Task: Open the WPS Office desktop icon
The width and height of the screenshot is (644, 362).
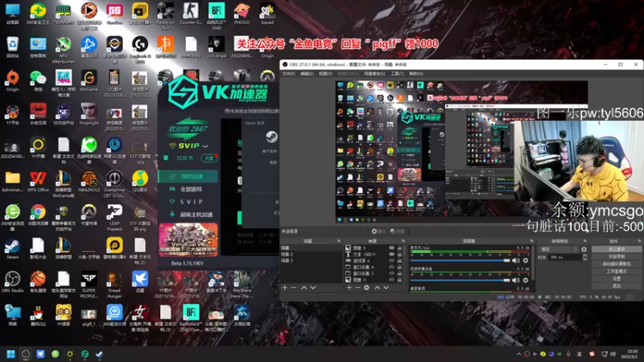Action: click(38, 182)
